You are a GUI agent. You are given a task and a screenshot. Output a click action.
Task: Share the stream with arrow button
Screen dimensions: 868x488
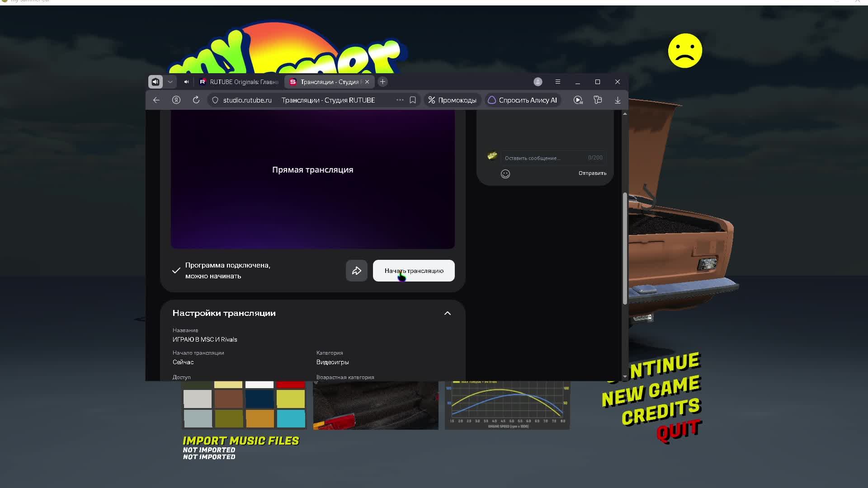357,271
